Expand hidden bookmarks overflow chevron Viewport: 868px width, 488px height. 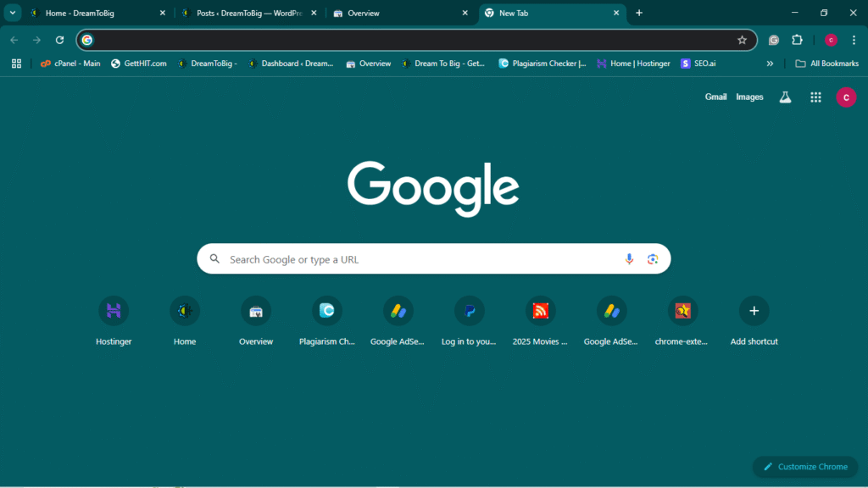pyautogui.click(x=770, y=64)
